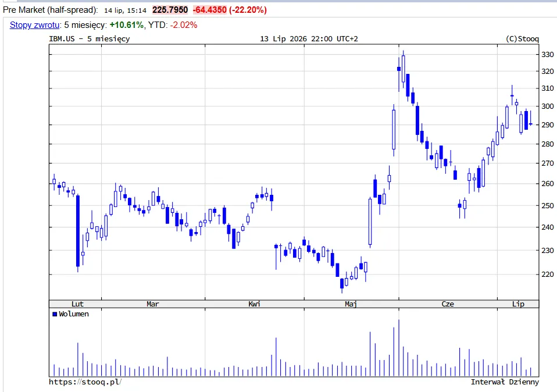Click the price change -64.4350

pyautogui.click(x=209, y=10)
